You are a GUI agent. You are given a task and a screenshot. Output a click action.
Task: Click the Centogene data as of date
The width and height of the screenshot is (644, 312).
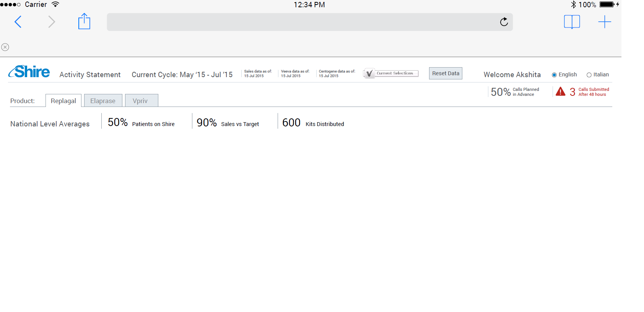pyautogui.click(x=337, y=73)
